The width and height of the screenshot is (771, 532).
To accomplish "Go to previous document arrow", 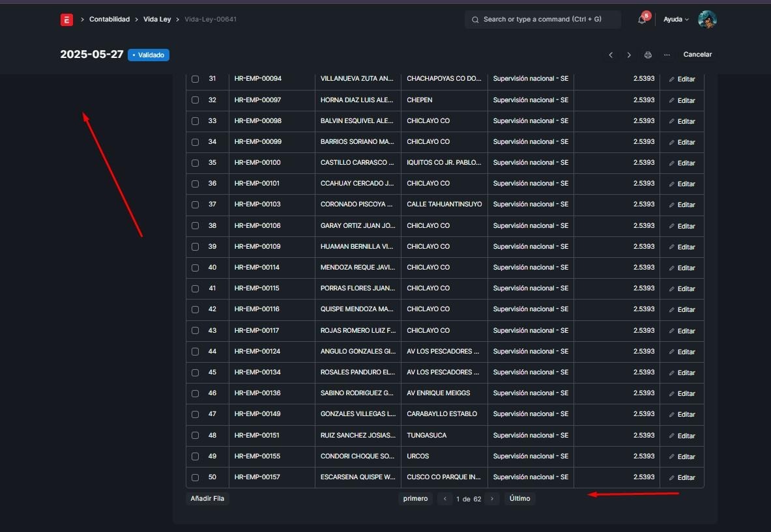I will click(611, 55).
